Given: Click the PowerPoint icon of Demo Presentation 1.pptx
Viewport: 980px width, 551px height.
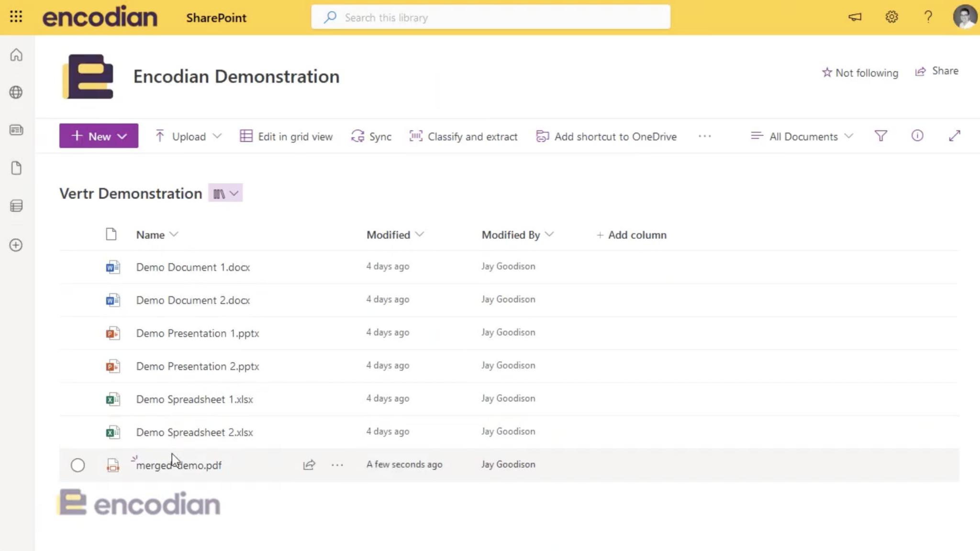Looking at the screenshot, I should click(113, 333).
